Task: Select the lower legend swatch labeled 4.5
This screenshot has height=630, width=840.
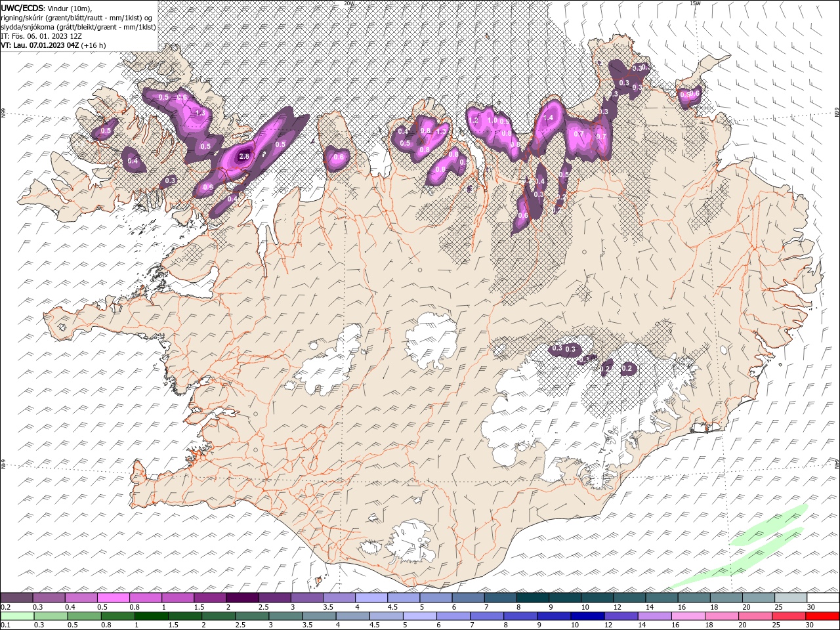Action: point(386,616)
